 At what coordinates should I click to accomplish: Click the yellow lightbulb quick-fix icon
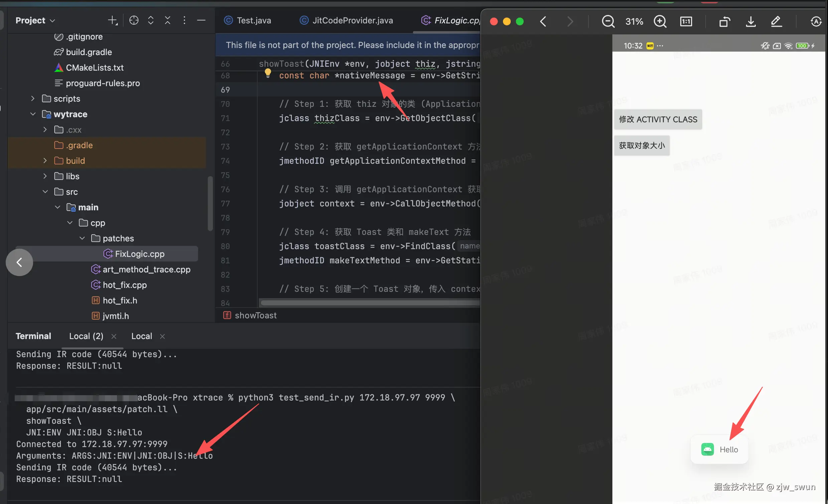point(268,72)
